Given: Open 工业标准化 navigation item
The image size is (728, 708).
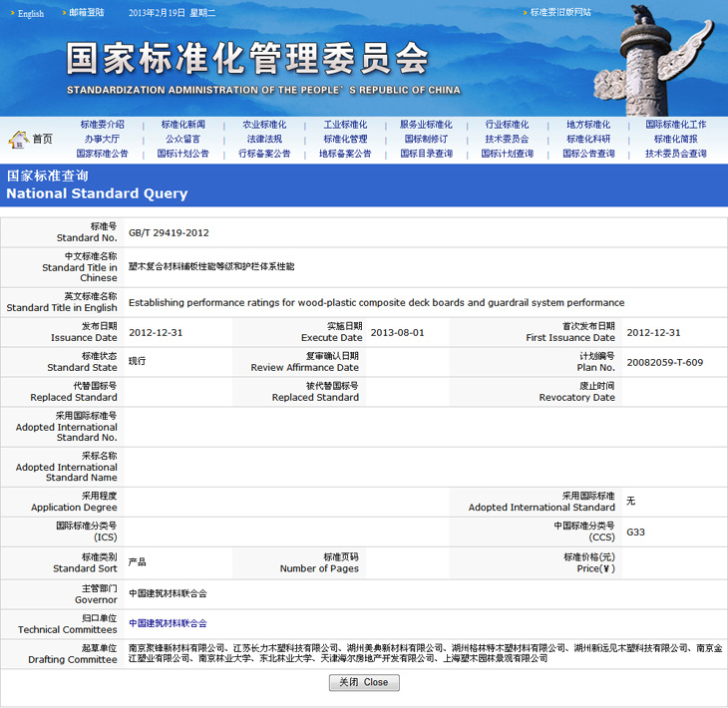Looking at the screenshot, I should (345, 125).
